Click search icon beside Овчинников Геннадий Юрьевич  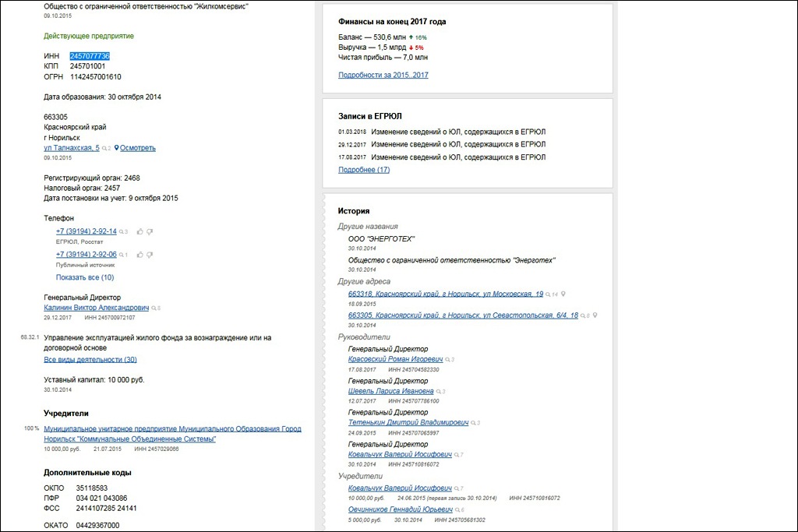coord(457,509)
